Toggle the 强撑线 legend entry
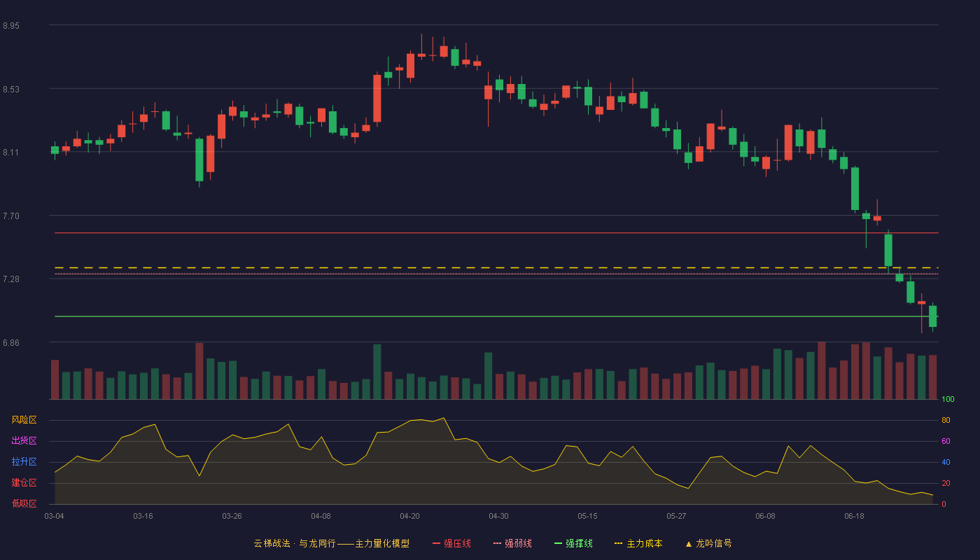Image resolution: width=980 pixels, height=560 pixels. pyautogui.click(x=573, y=543)
